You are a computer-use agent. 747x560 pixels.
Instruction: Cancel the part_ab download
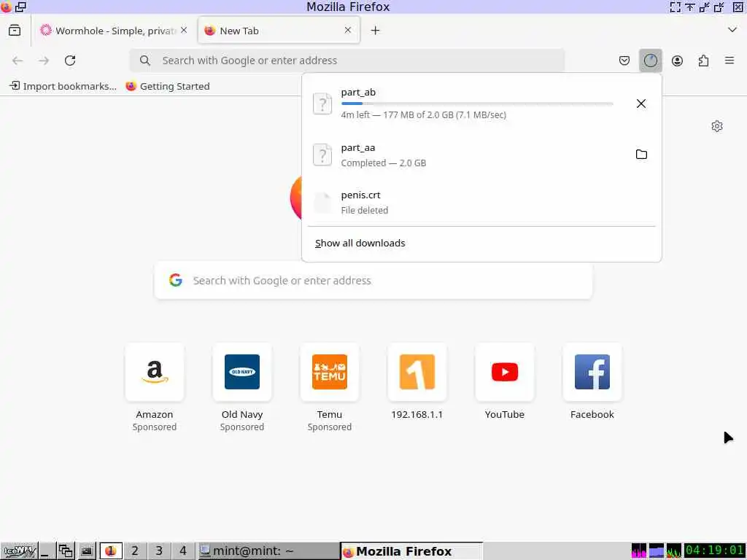click(641, 104)
